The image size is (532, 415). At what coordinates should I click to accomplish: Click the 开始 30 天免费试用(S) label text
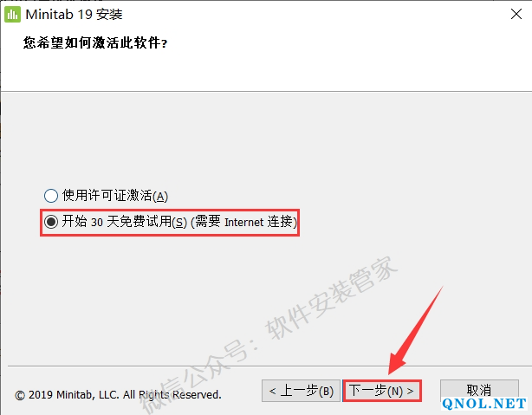pyautogui.click(x=124, y=222)
